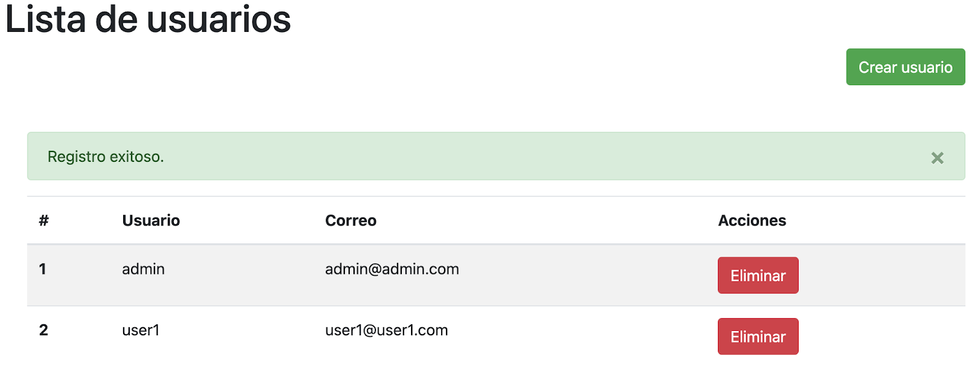Image resolution: width=980 pixels, height=380 pixels.
Task: Click the Acciones column header
Action: coord(752,221)
